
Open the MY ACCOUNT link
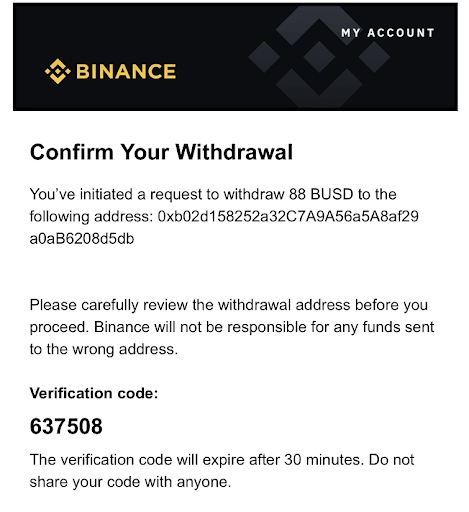click(388, 33)
